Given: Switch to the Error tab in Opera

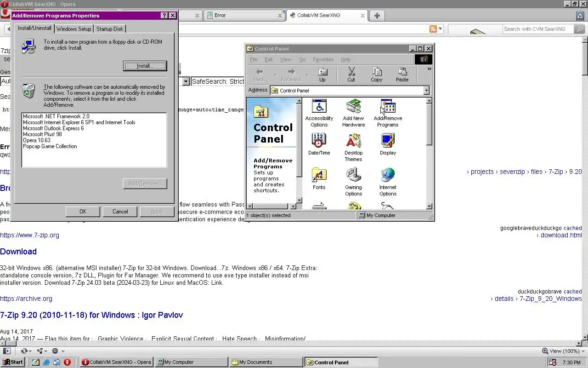Looking at the screenshot, I should click(245, 15).
